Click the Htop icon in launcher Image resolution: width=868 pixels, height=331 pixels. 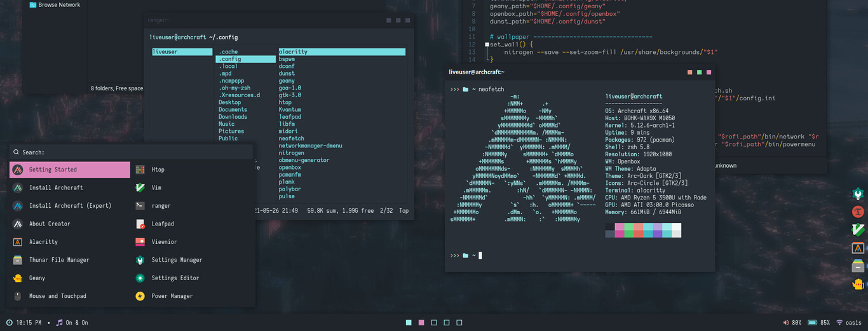tap(140, 170)
